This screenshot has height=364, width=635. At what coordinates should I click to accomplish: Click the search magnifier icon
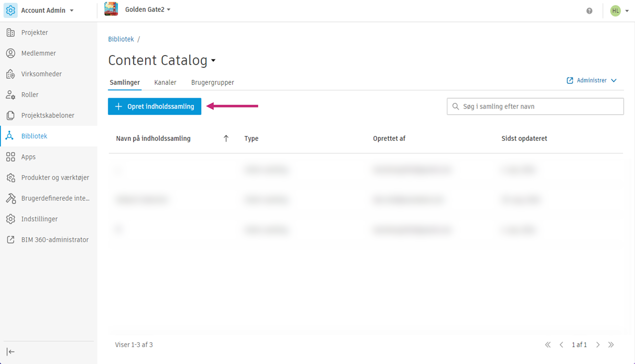tap(455, 107)
